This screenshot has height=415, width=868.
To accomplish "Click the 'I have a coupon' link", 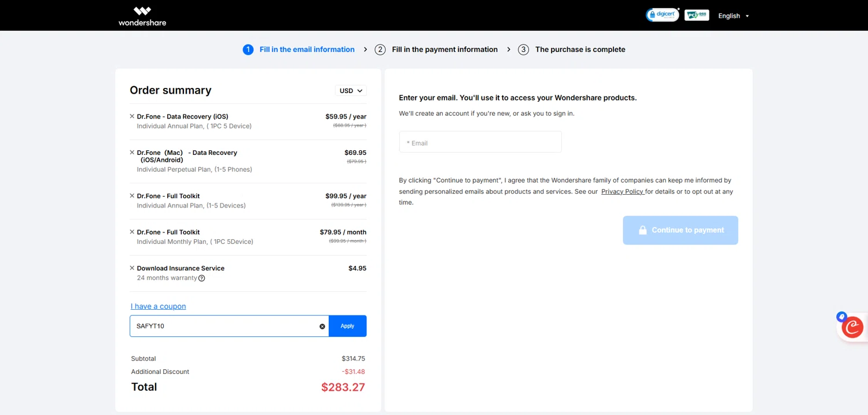I will tap(158, 306).
